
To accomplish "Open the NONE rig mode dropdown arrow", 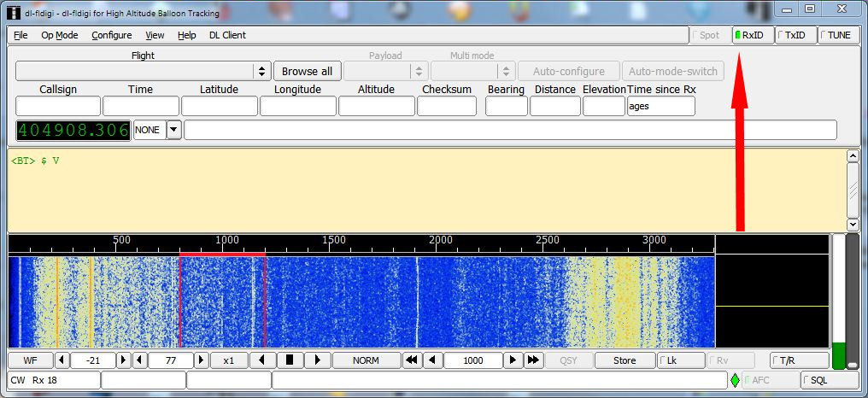I will pos(173,130).
